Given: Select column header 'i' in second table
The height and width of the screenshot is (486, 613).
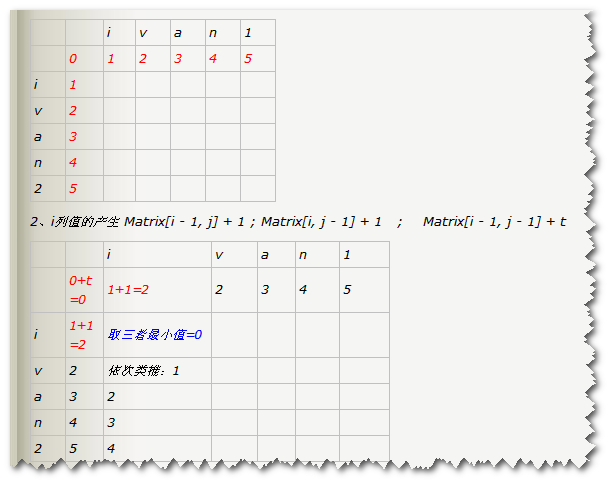Looking at the screenshot, I should coord(109,255).
